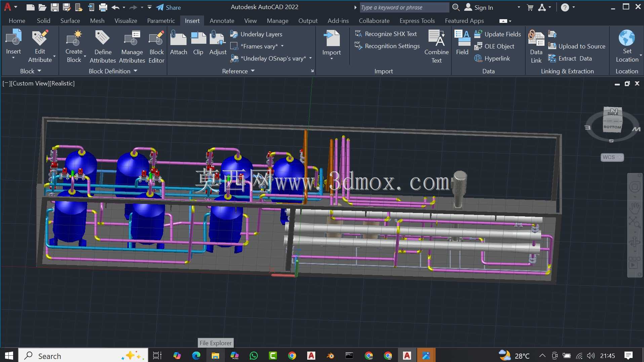
Task: Open WhatsApp from taskbar
Action: point(254,356)
